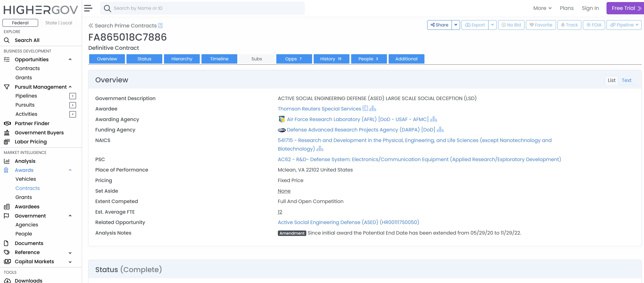Image resolution: width=644 pixels, height=283 pixels.
Task: Click the Capital Markets money icon
Action: (x=8, y=262)
